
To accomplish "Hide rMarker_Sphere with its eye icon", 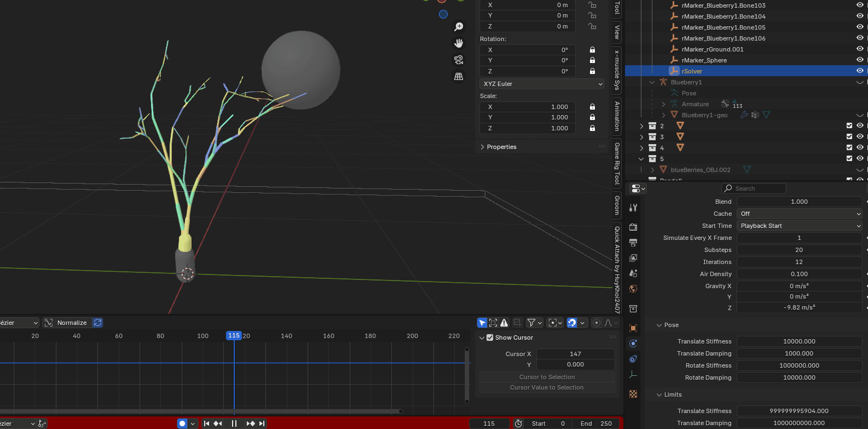I will point(860,60).
